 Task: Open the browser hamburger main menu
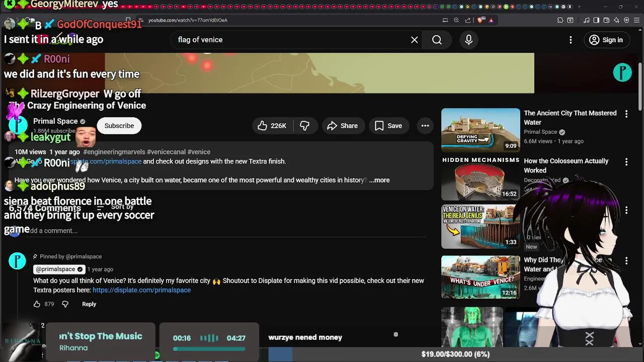(x=636, y=20)
